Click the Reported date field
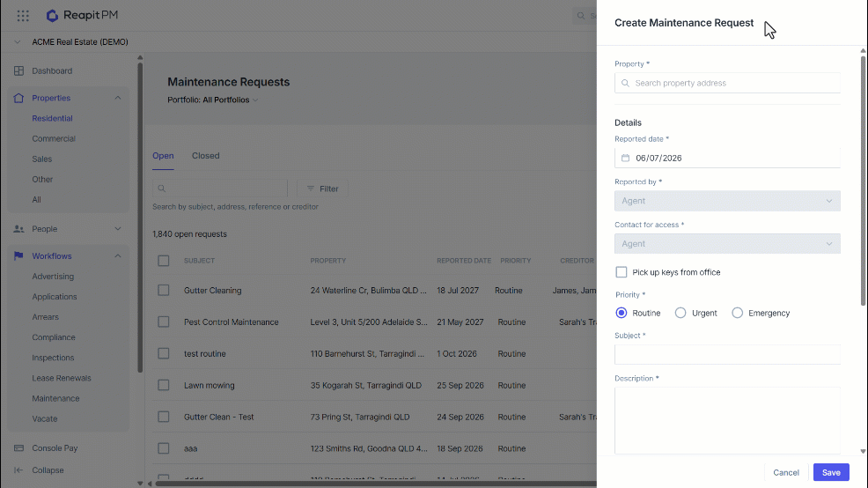Image resolution: width=868 pixels, height=488 pixels. tap(727, 158)
